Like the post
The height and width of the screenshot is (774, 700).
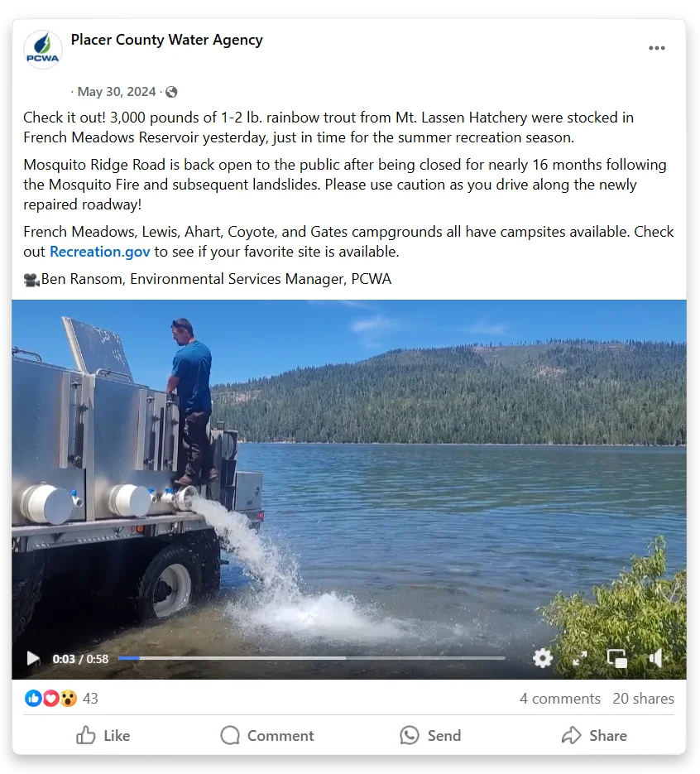(x=103, y=735)
